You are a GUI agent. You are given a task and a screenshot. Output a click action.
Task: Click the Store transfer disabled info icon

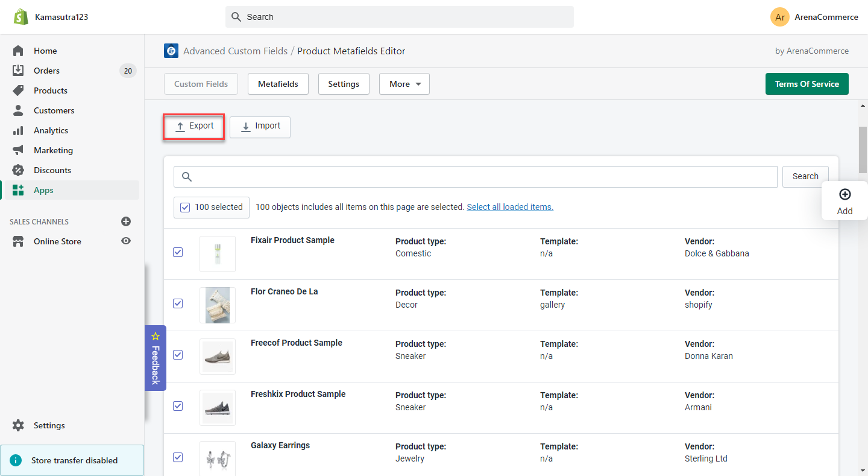coord(16,460)
